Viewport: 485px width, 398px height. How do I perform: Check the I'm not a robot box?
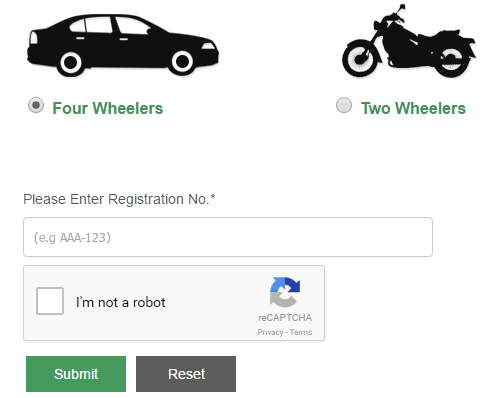[x=50, y=301]
